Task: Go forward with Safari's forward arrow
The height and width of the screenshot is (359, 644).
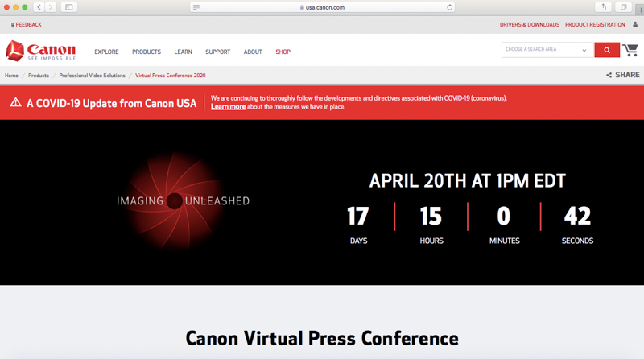Action: tap(51, 7)
